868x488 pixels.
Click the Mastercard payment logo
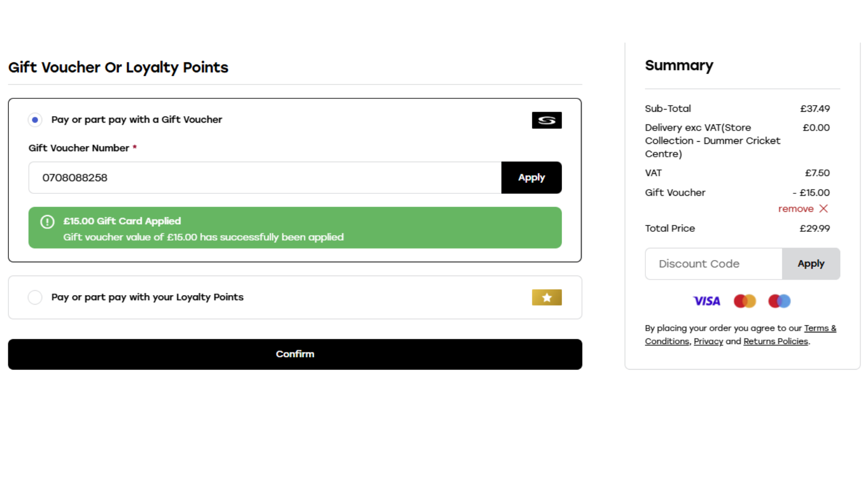[745, 301]
